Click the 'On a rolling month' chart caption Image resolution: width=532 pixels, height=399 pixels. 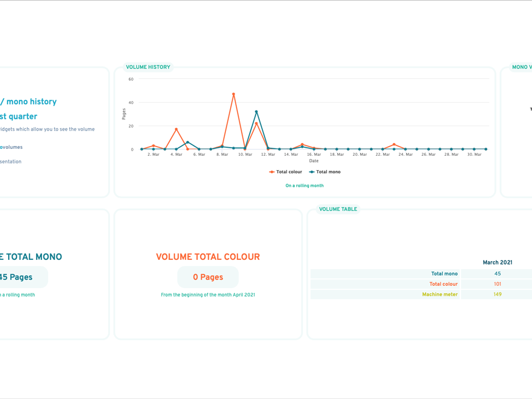[304, 186]
